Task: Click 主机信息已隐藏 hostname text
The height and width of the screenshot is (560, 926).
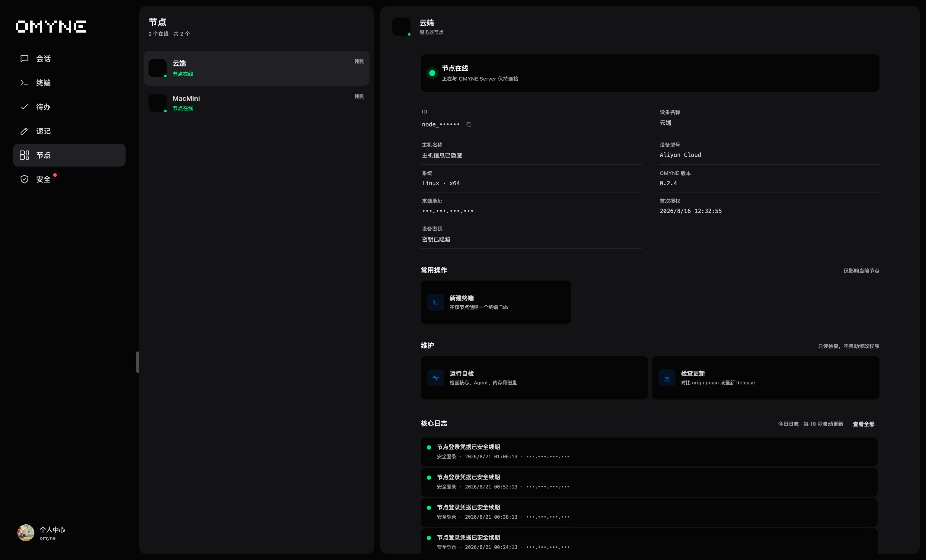Action: point(442,155)
